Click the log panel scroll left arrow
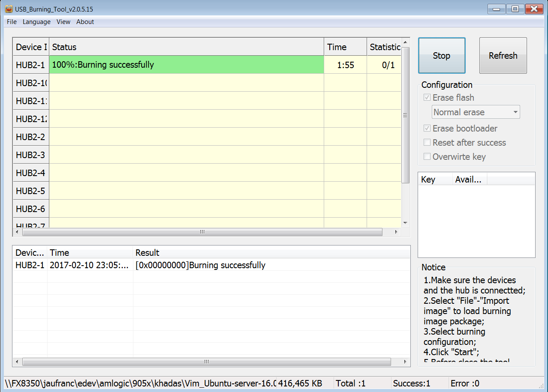This screenshot has width=548, height=392. pos(17,362)
